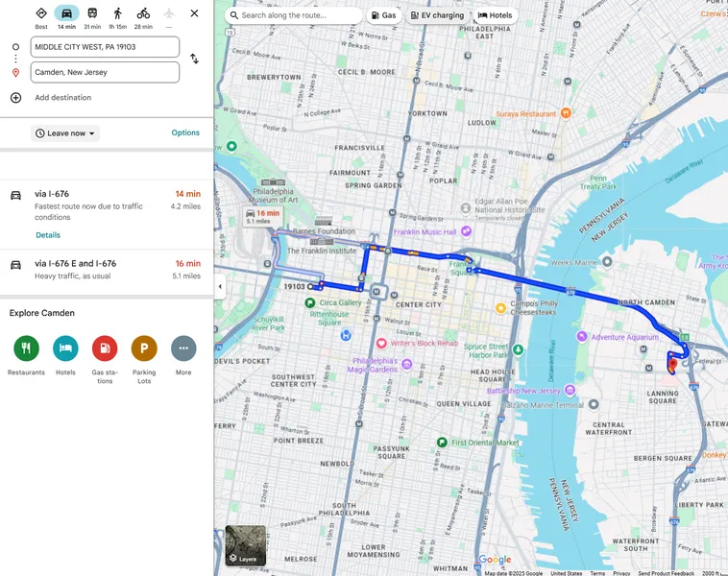The height and width of the screenshot is (576, 728).
Task: Filter route by EV charging chip
Action: click(437, 15)
